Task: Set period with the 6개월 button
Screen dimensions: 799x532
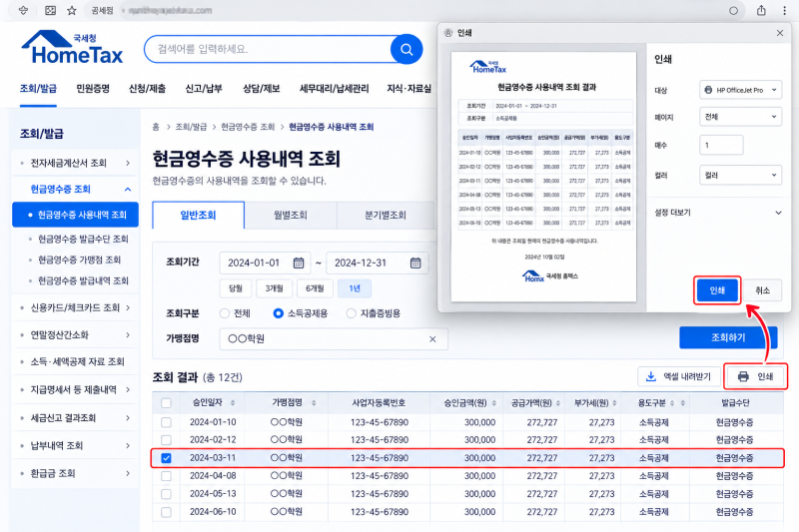Action: pos(315,288)
